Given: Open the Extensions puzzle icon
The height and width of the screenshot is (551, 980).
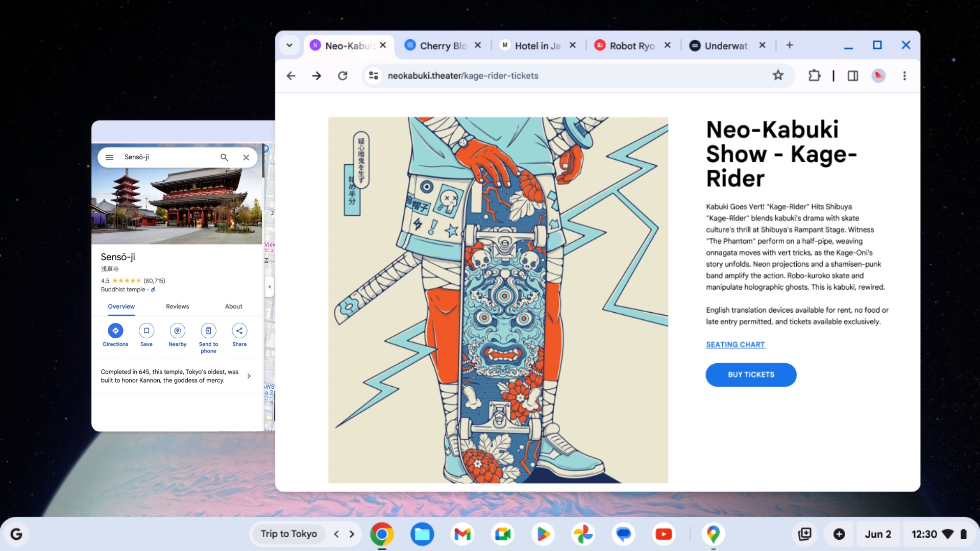Looking at the screenshot, I should click(814, 76).
